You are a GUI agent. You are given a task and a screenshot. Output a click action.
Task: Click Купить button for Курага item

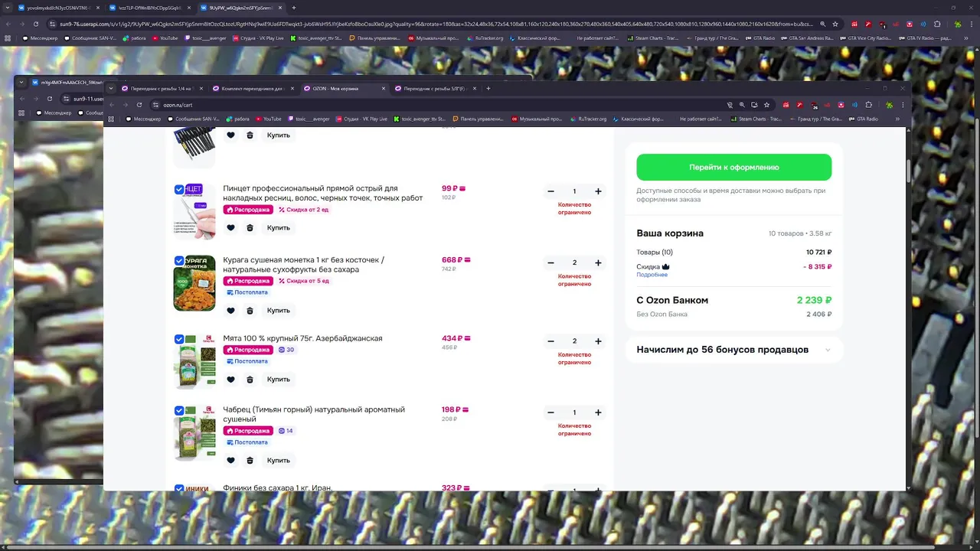(x=279, y=311)
